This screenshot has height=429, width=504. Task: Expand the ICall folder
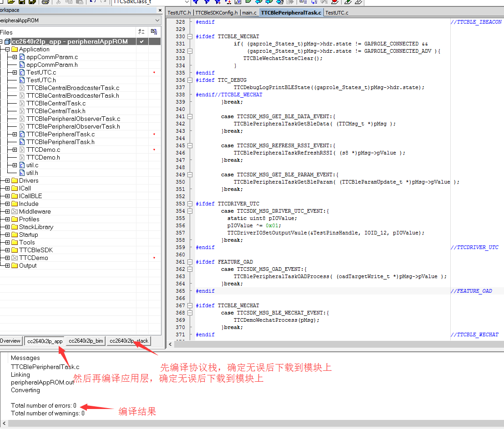7,188
